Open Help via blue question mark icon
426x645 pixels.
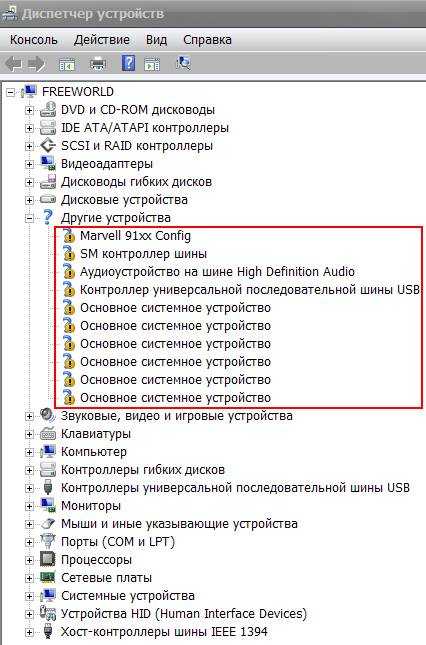[x=128, y=63]
